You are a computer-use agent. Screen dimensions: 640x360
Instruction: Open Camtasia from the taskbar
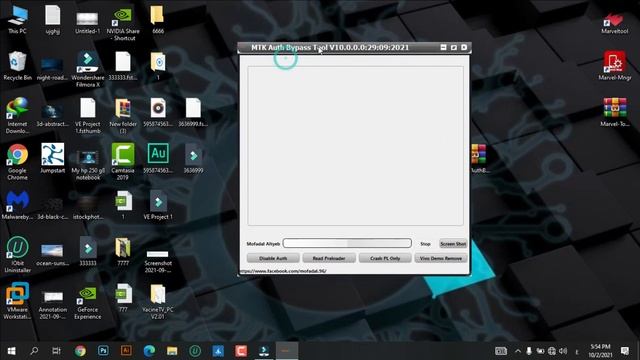[241, 351]
